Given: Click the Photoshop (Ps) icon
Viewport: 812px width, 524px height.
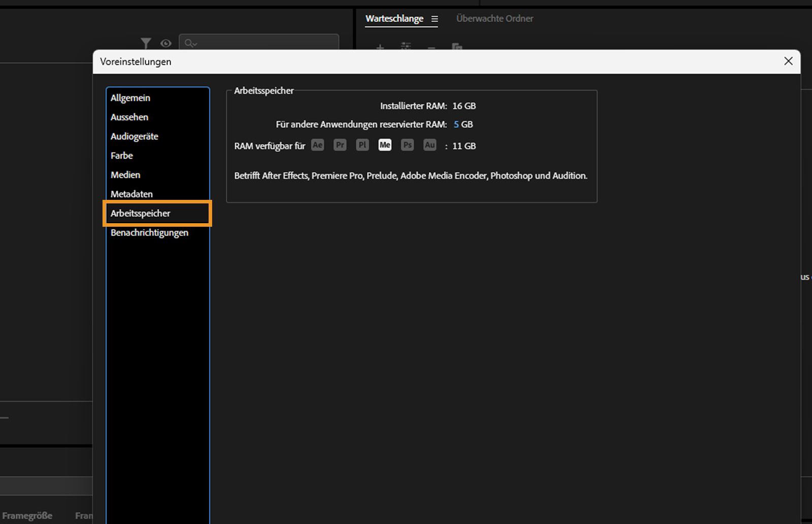Looking at the screenshot, I should coord(407,146).
